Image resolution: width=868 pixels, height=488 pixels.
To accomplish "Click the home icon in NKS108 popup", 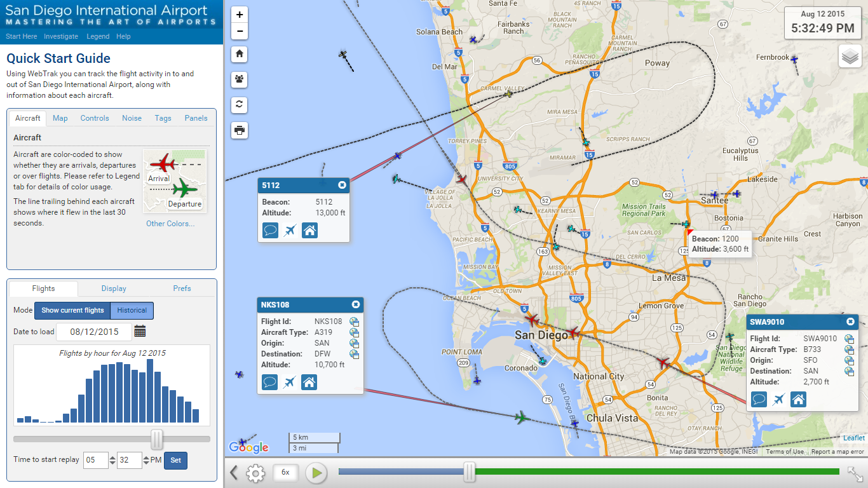I will coord(309,382).
